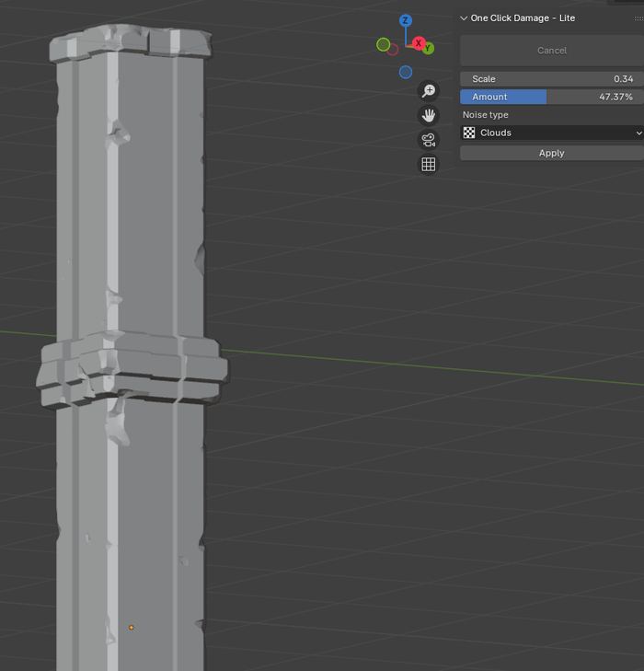Viewport: 644px width, 671px height.
Task: Collapse the One Click Damage - Lite panel
Action: pyautogui.click(x=464, y=18)
